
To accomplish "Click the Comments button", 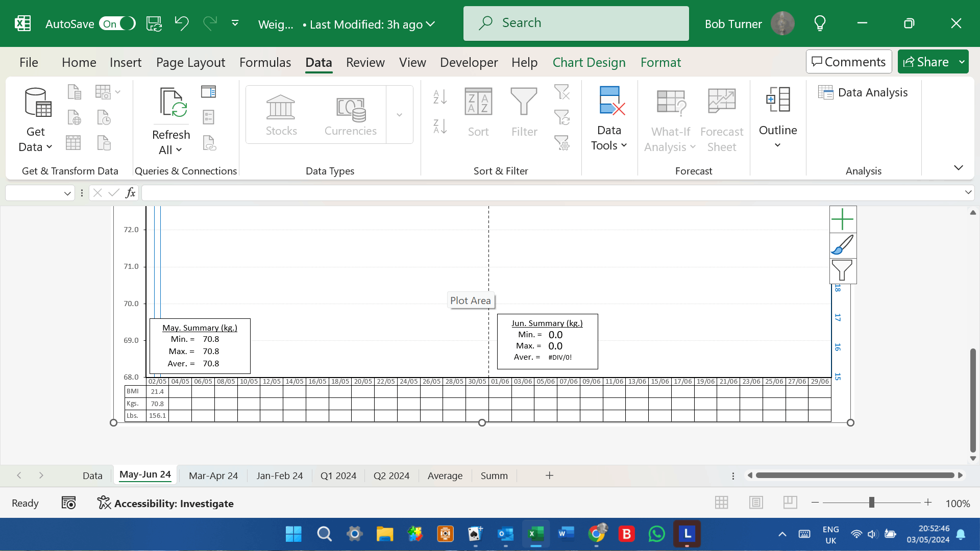I will click(849, 62).
